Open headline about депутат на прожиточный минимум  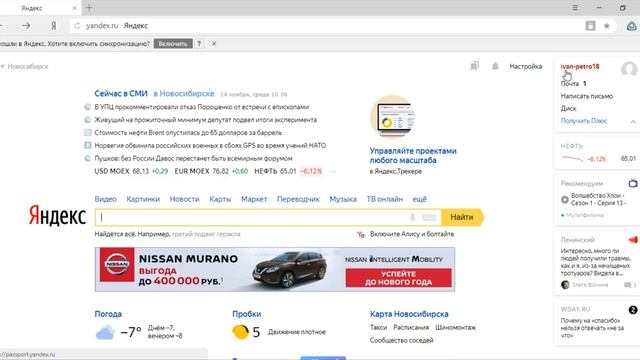tap(206, 120)
